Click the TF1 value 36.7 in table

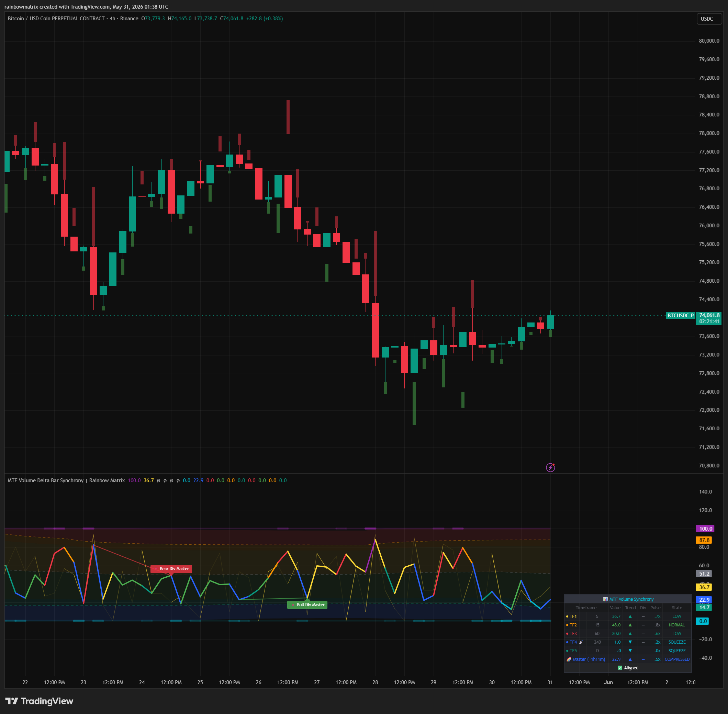pyautogui.click(x=616, y=616)
